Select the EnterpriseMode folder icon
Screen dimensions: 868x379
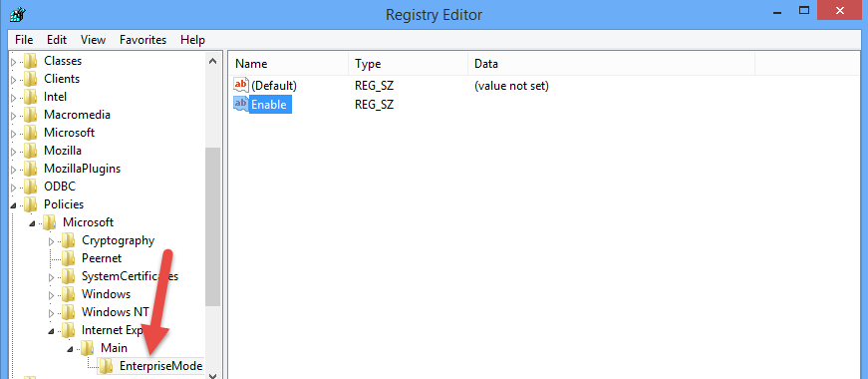(x=106, y=366)
